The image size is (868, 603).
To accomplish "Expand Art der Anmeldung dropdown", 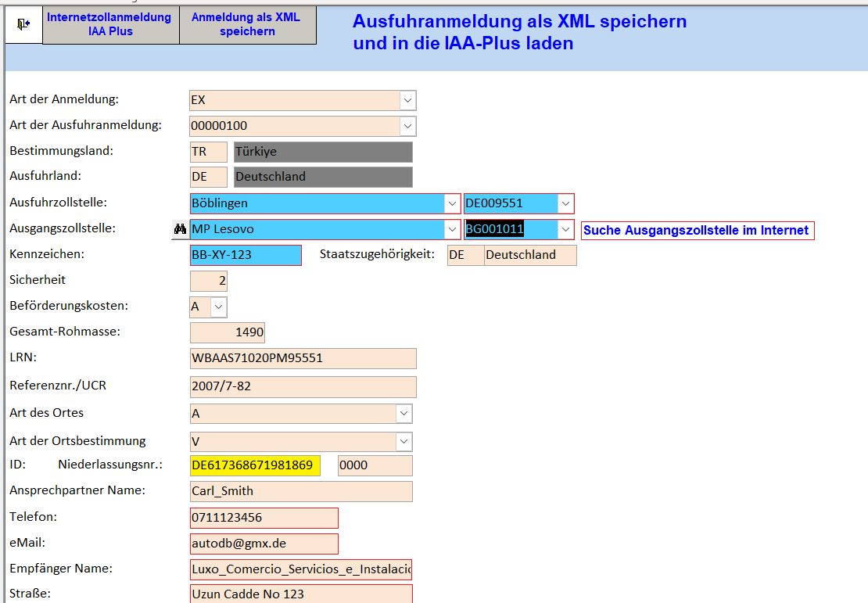I will click(x=407, y=100).
